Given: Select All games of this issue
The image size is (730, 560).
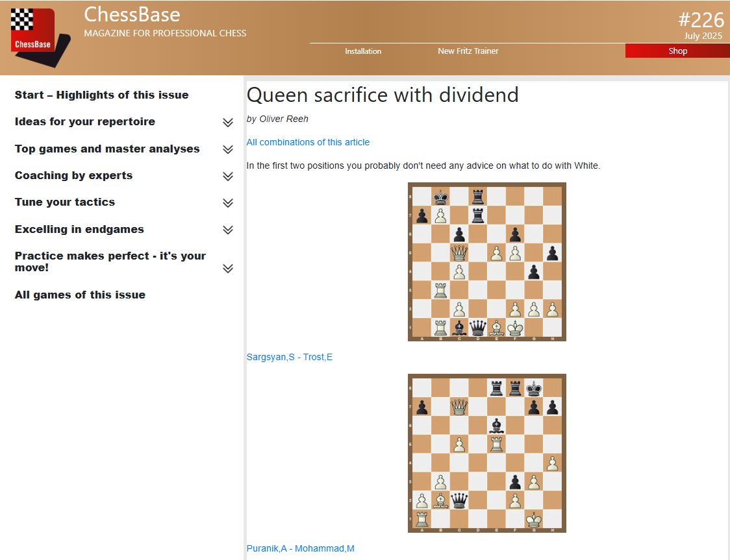Looking at the screenshot, I should (80, 295).
